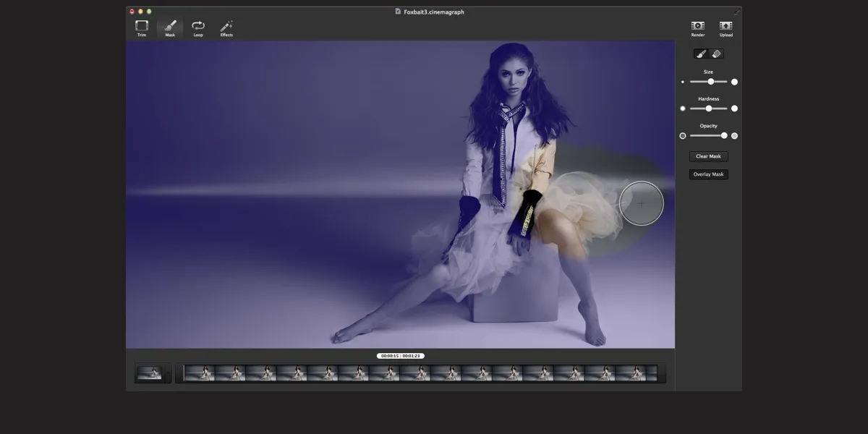Click the soft hardness icon
Image resolution: width=868 pixels, height=434 pixels.
coord(683,109)
